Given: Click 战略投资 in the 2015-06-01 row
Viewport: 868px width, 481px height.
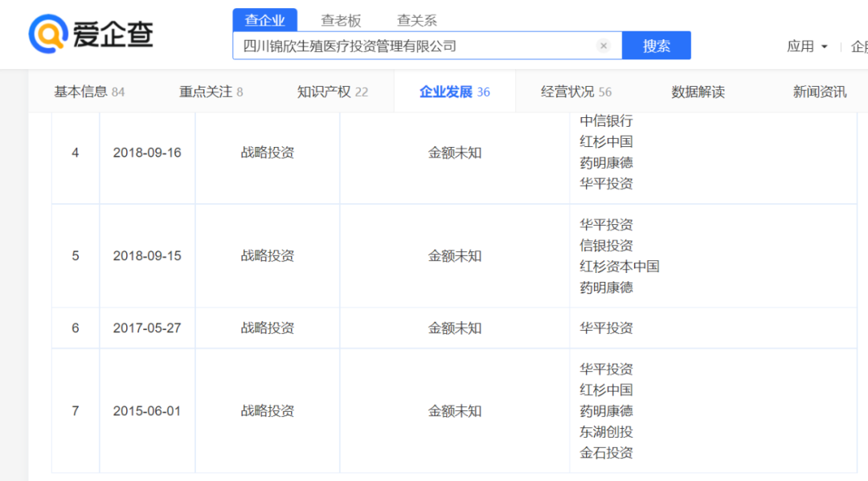Looking at the screenshot, I should click(268, 411).
